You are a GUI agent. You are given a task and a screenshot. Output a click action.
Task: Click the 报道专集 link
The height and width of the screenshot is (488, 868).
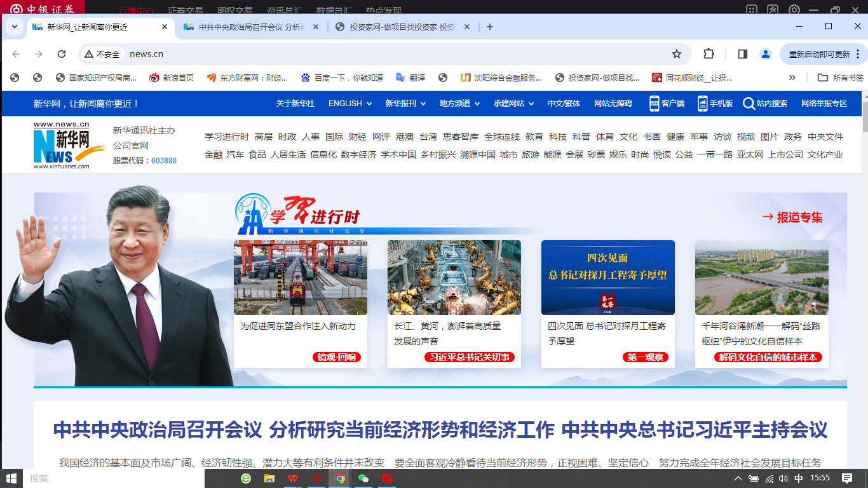pyautogui.click(x=792, y=217)
